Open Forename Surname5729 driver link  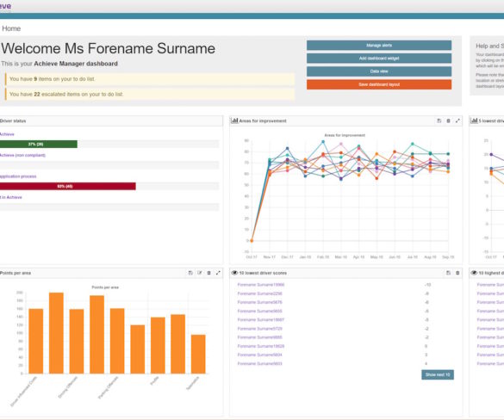coord(259,329)
